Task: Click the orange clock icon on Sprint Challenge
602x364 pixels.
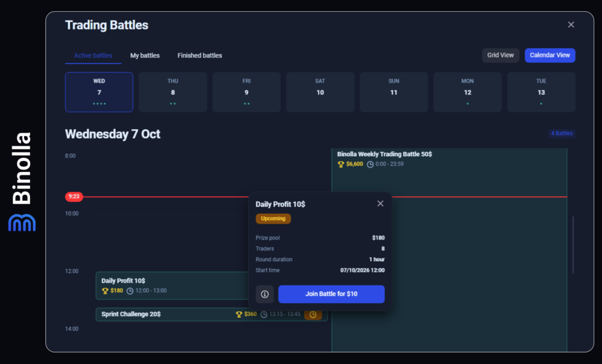Action: [313, 315]
